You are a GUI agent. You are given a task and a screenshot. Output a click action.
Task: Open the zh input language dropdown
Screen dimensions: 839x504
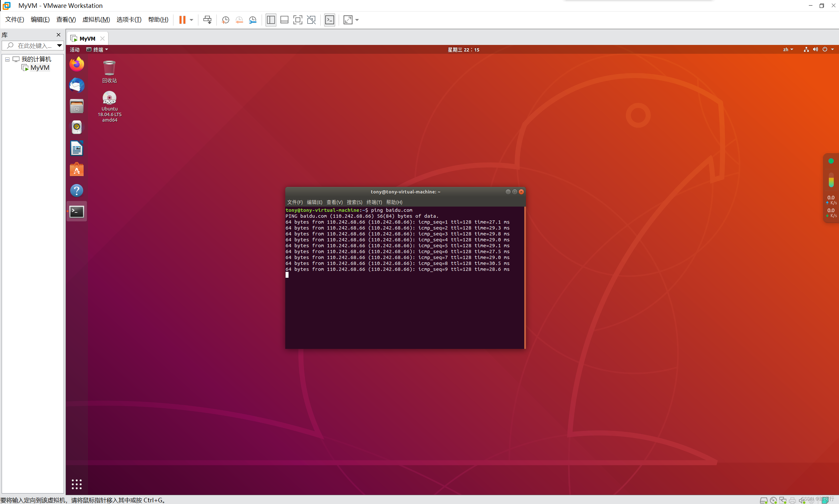tap(788, 50)
